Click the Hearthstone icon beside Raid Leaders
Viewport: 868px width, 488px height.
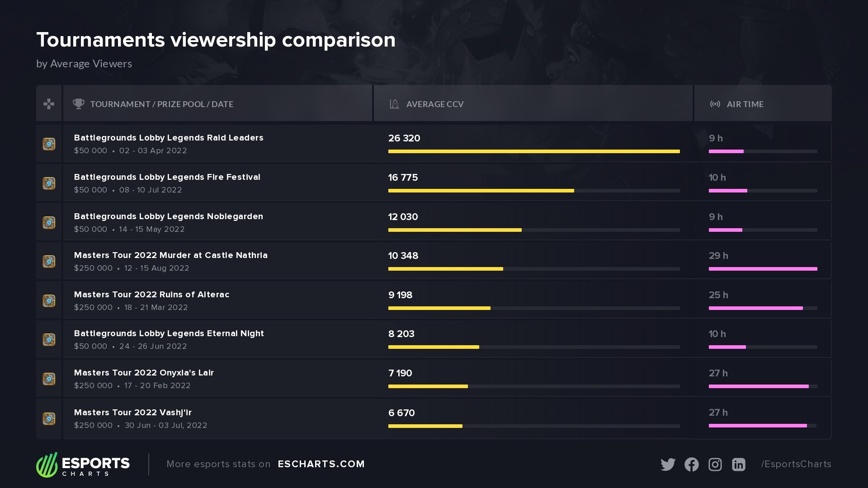click(x=49, y=144)
